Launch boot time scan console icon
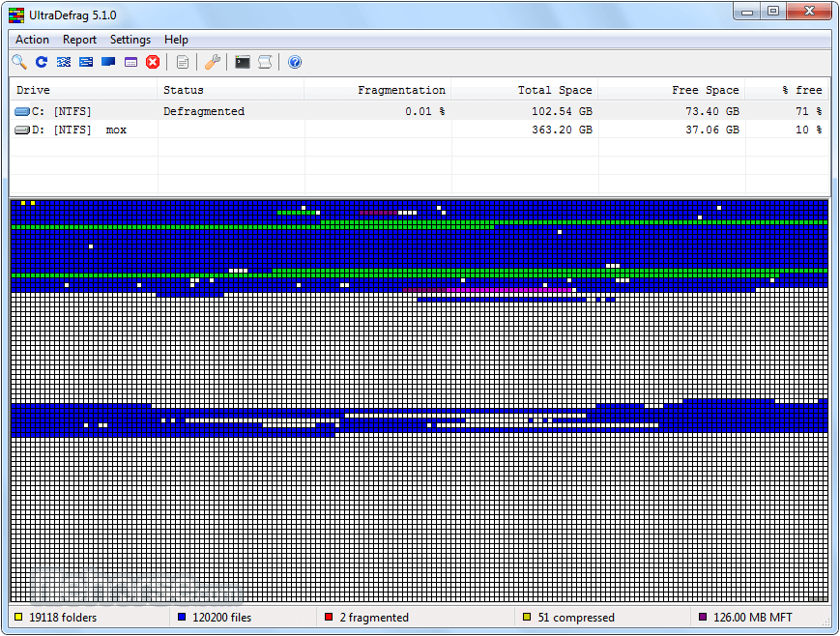Screen dimensions: 840x636 click(x=243, y=62)
